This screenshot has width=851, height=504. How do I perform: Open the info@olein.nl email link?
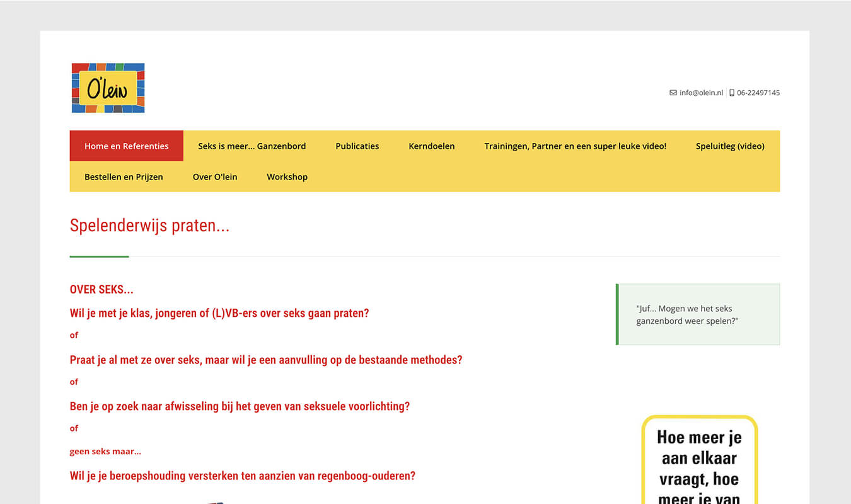tap(701, 93)
